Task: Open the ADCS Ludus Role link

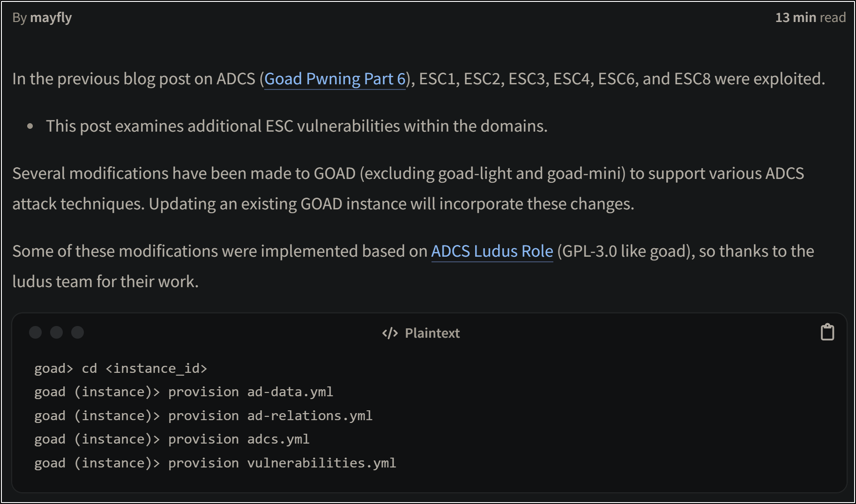Action: pyautogui.click(x=492, y=251)
